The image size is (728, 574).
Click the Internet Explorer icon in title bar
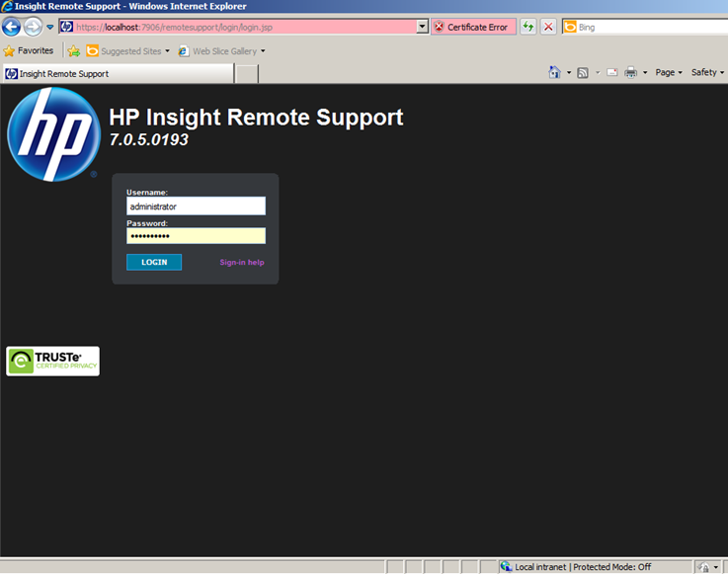coord(7,6)
